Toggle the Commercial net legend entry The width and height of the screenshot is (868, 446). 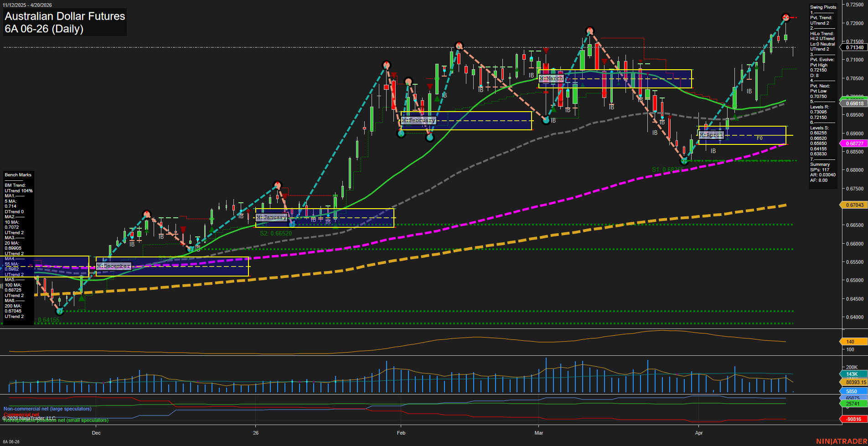pos(22,415)
